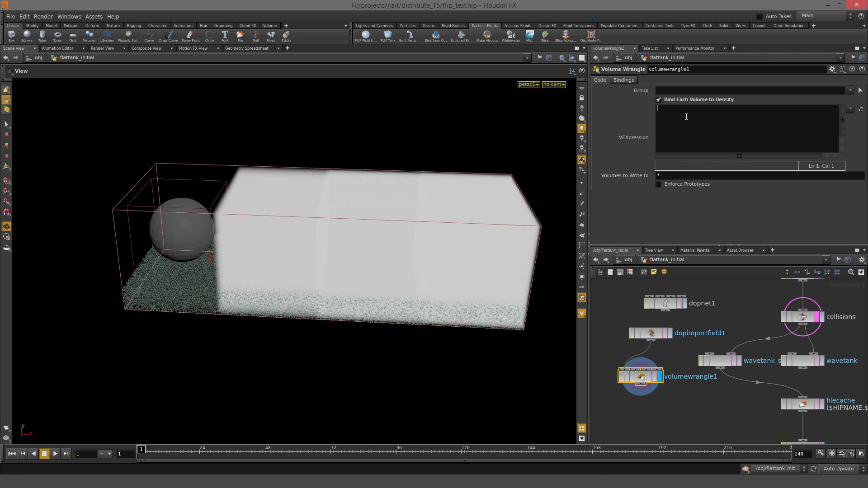
Task: Open the no cam camera dropdown
Action: point(553,84)
